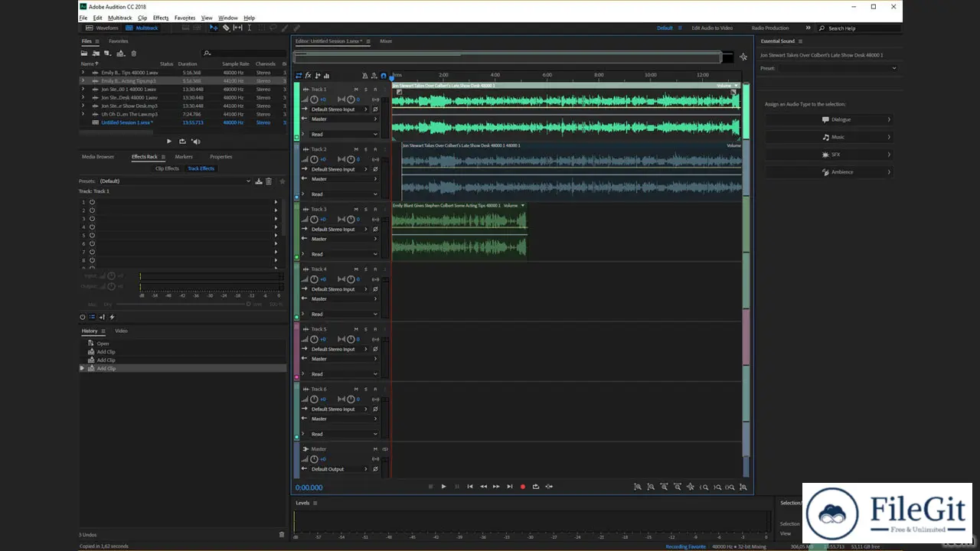Show the Sends track view
The width and height of the screenshot is (980, 551).
click(317, 76)
